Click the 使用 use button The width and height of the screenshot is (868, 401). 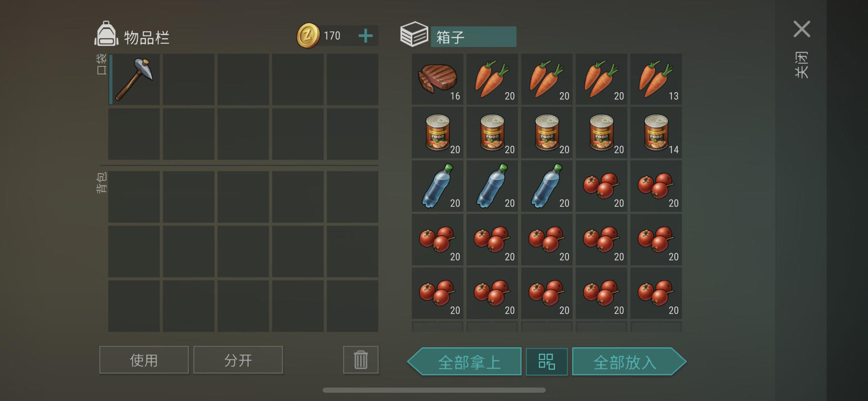pos(144,360)
